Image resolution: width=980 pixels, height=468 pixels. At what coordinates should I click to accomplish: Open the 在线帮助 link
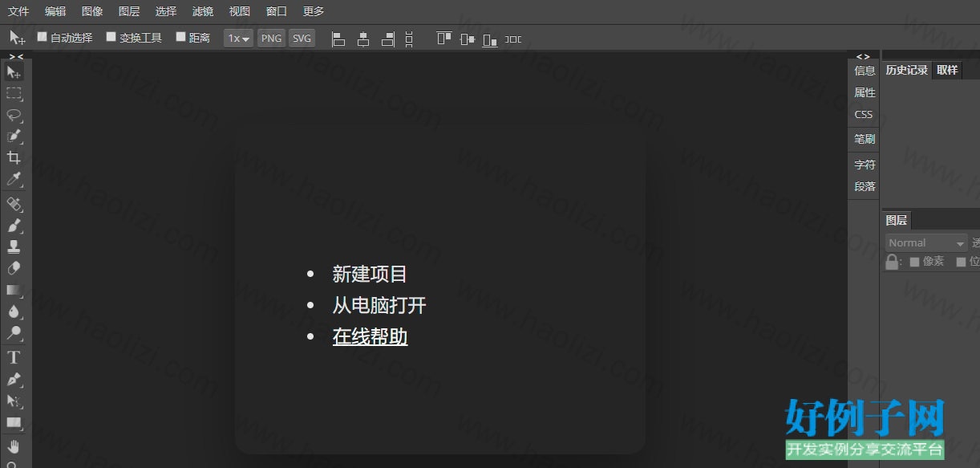point(370,336)
